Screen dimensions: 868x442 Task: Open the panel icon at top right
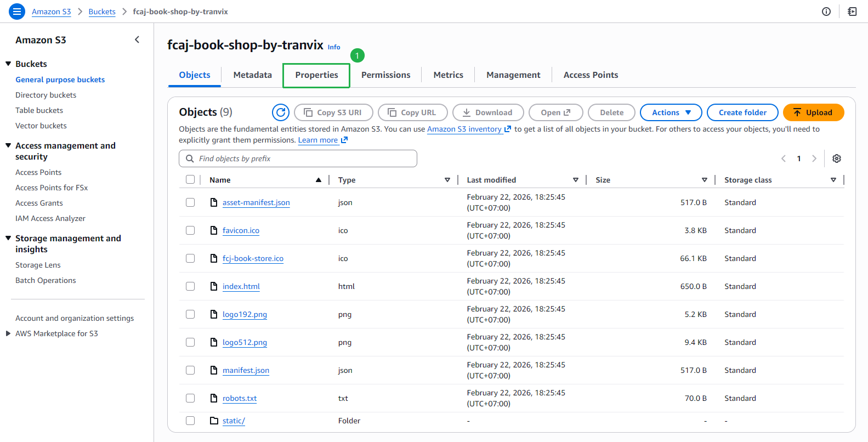click(852, 12)
